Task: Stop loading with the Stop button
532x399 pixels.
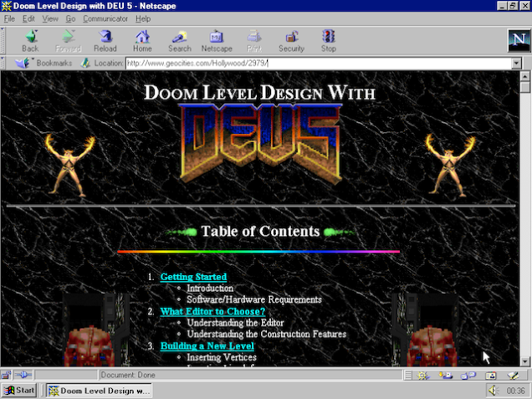Action: tap(329, 41)
